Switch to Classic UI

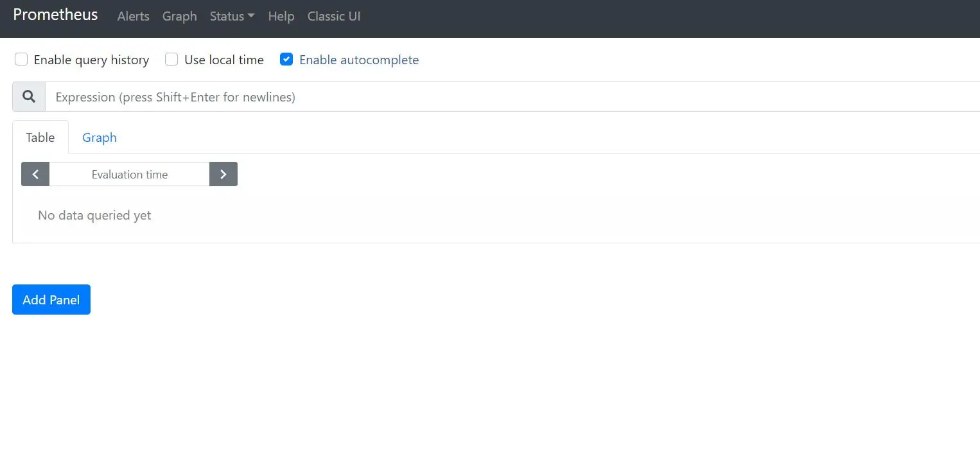click(334, 17)
